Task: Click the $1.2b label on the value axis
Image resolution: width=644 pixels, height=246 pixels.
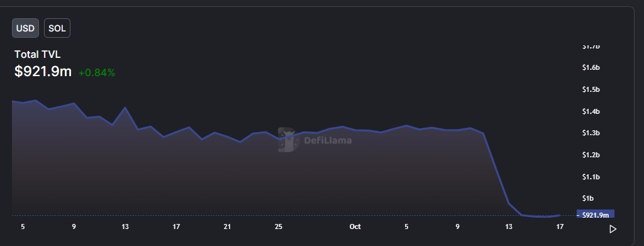Action: (591, 155)
